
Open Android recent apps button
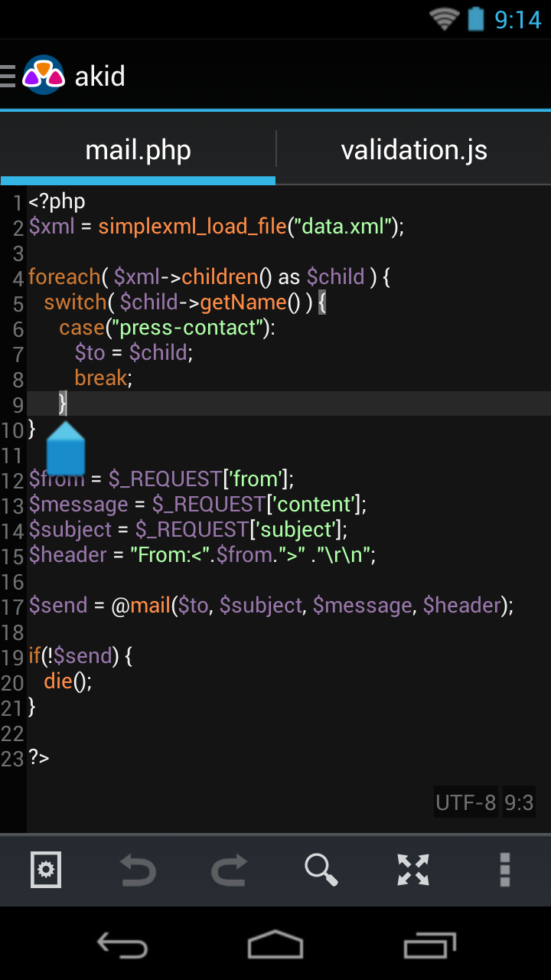(x=429, y=945)
